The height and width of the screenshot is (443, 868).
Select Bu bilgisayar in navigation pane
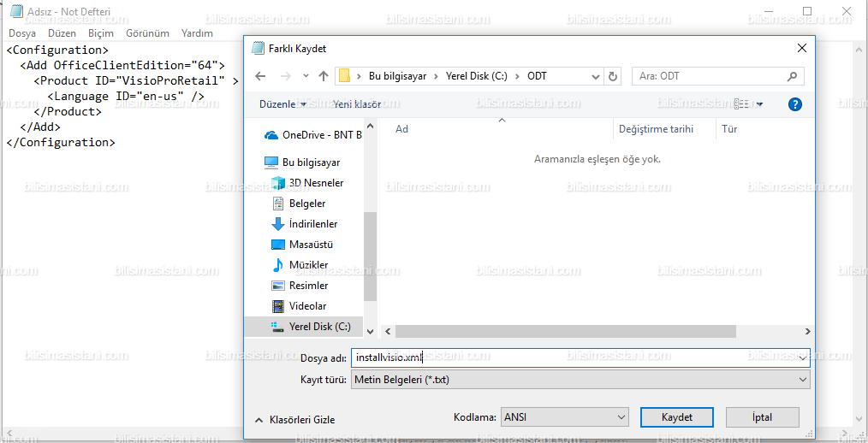[x=302, y=162]
